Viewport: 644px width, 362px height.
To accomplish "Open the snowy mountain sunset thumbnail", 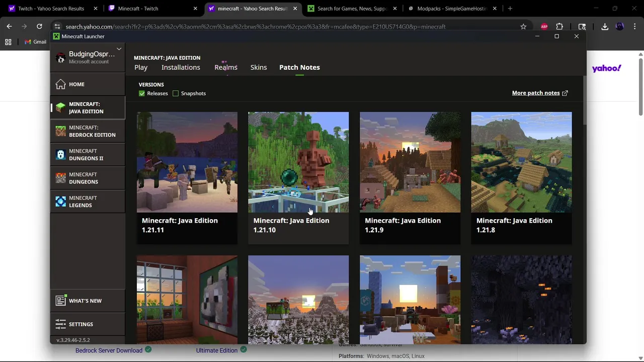I will click(x=298, y=300).
